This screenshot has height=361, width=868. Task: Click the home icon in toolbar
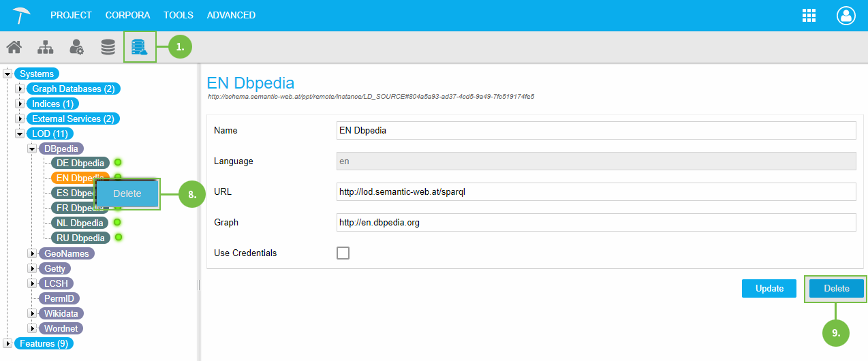pos(14,47)
